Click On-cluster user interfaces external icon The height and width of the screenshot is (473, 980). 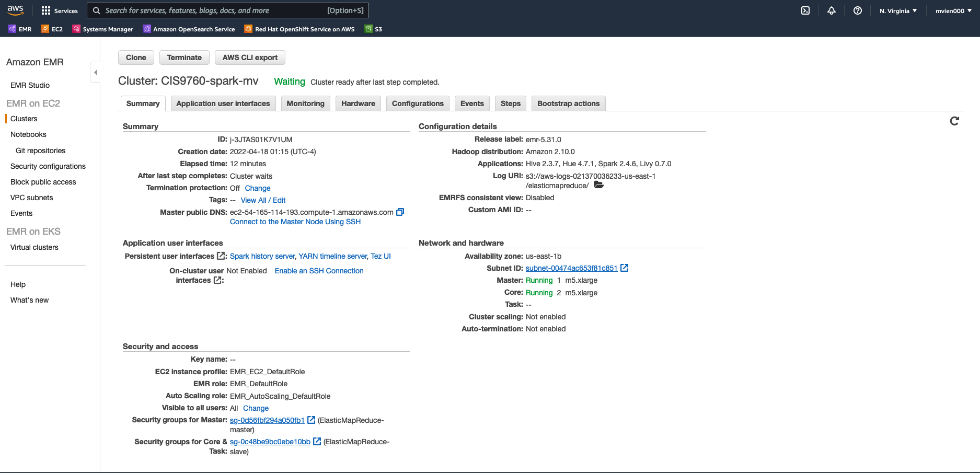[x=217, y=280]
